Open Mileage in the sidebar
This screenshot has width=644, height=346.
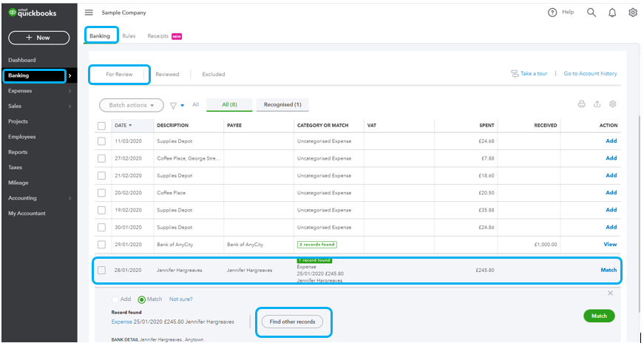tap(18, 183)
